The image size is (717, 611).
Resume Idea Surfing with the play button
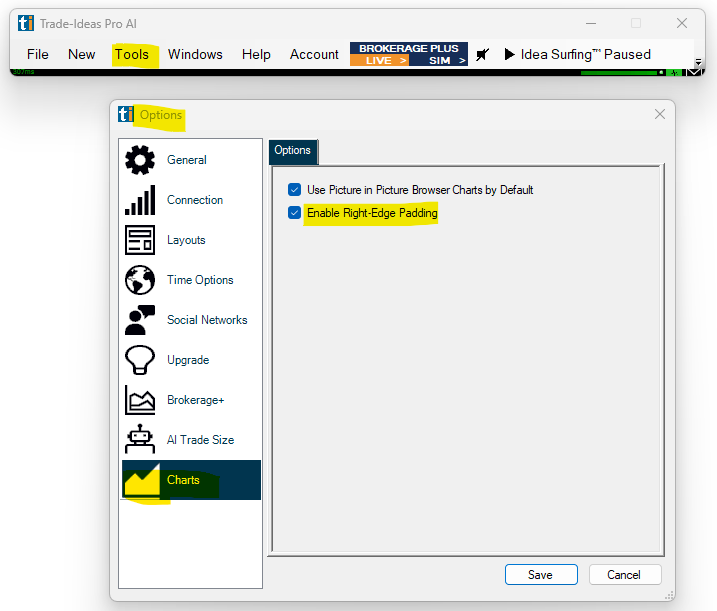point(510,55)
